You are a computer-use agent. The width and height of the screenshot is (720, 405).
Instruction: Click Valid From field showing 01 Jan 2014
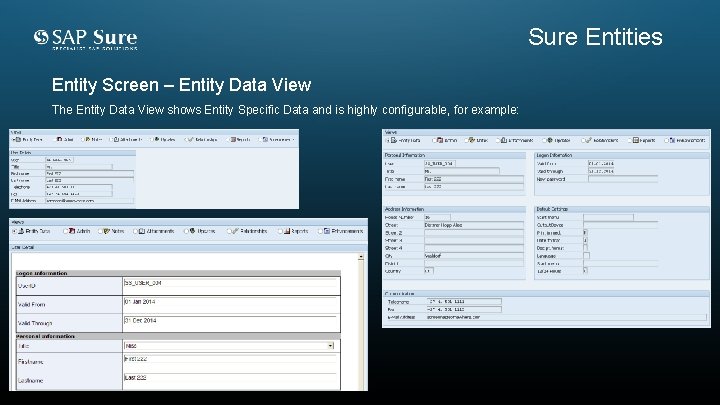point(231,302)
